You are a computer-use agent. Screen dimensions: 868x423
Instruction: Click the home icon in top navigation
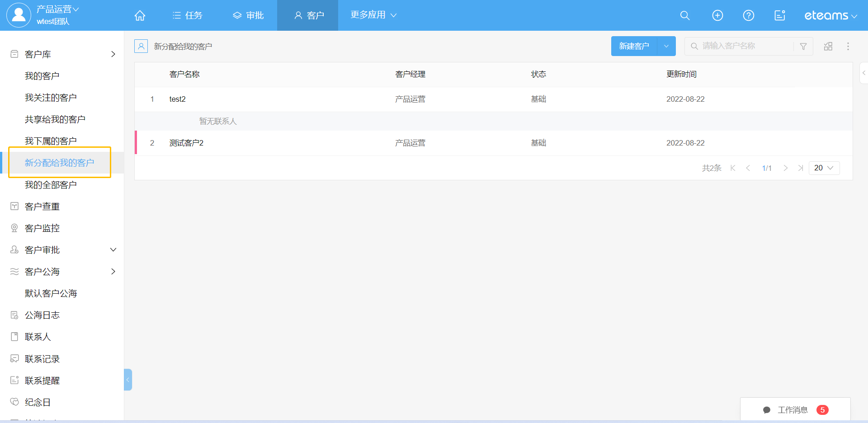tap(140, 15)
